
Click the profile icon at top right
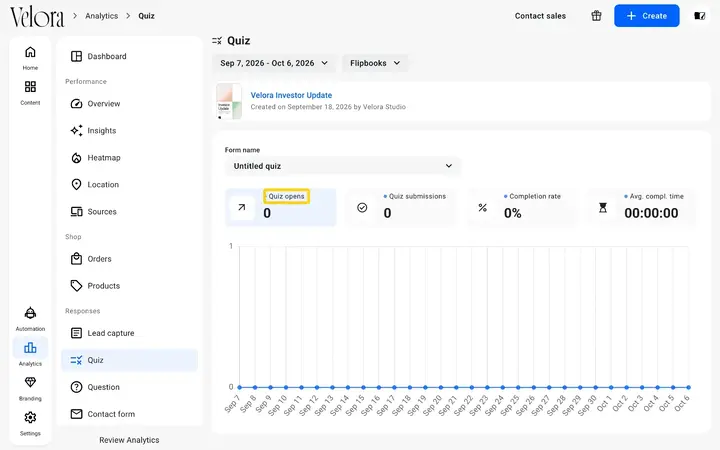pos(699,16)
